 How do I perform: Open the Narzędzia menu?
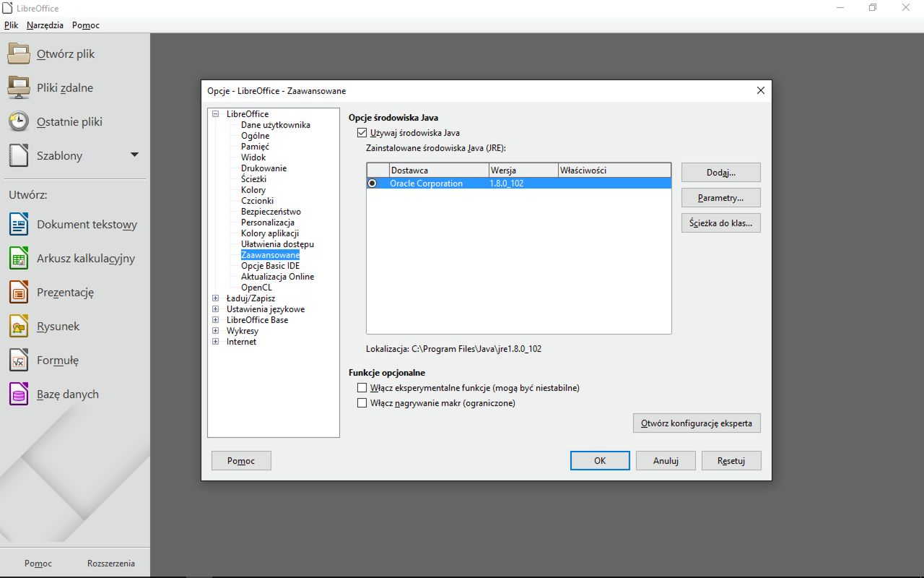45,25
